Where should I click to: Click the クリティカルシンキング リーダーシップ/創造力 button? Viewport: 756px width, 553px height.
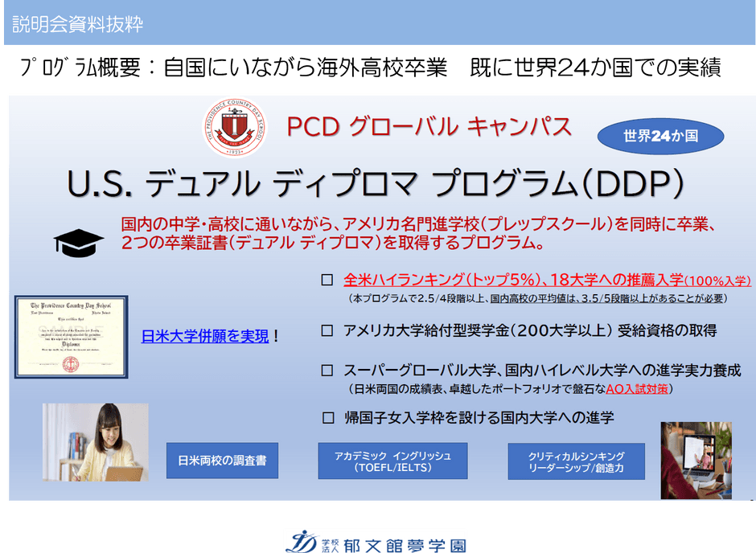(x=576, y=461)
